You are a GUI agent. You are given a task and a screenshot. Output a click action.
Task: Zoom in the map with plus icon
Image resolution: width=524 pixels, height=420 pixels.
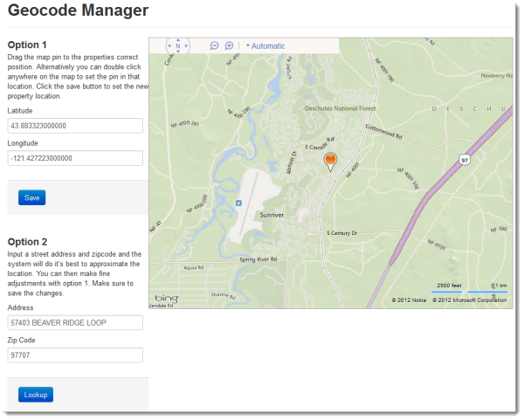[229, 45]
